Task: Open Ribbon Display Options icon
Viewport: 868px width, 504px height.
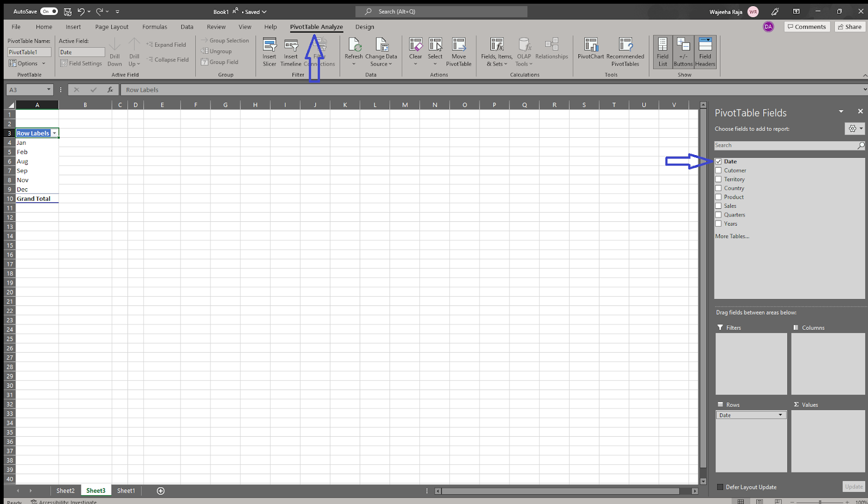Action: pyautogui.click(x=796, y=11)
